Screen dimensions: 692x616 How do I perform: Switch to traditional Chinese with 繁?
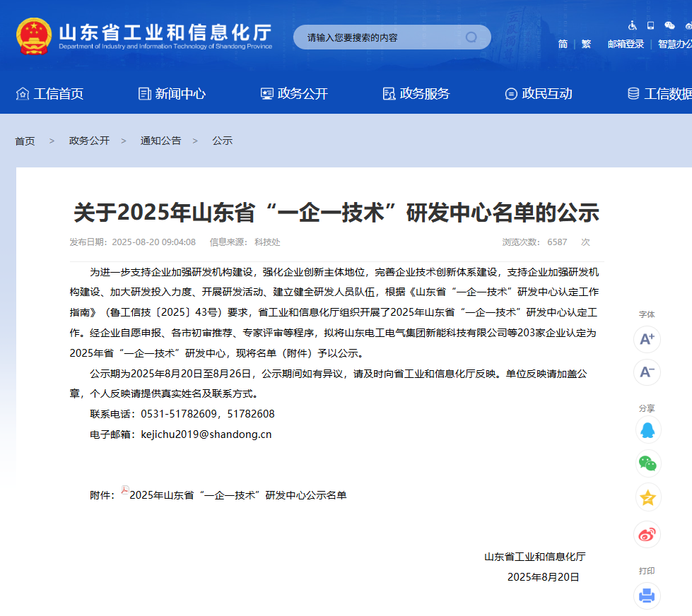pyautogui.click(x=586, y=43)
